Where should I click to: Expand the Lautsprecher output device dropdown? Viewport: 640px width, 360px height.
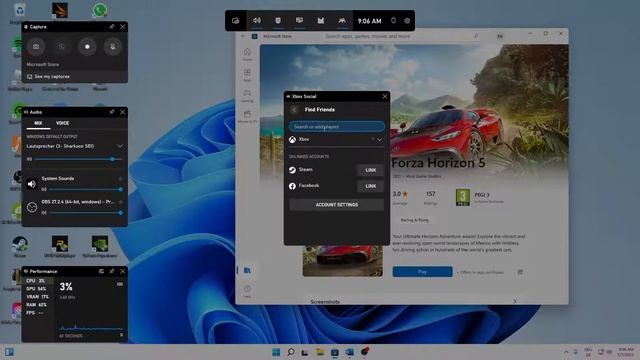120,146
